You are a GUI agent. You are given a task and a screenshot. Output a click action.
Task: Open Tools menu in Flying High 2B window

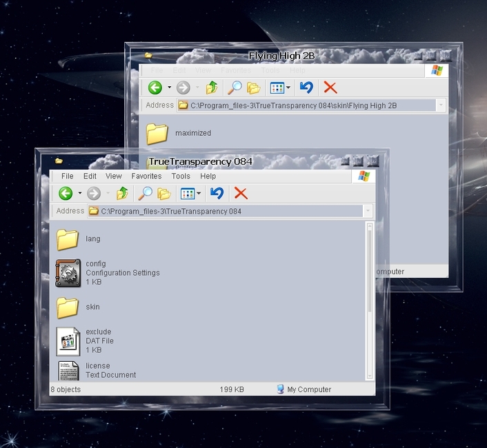[x=270, y=70]
